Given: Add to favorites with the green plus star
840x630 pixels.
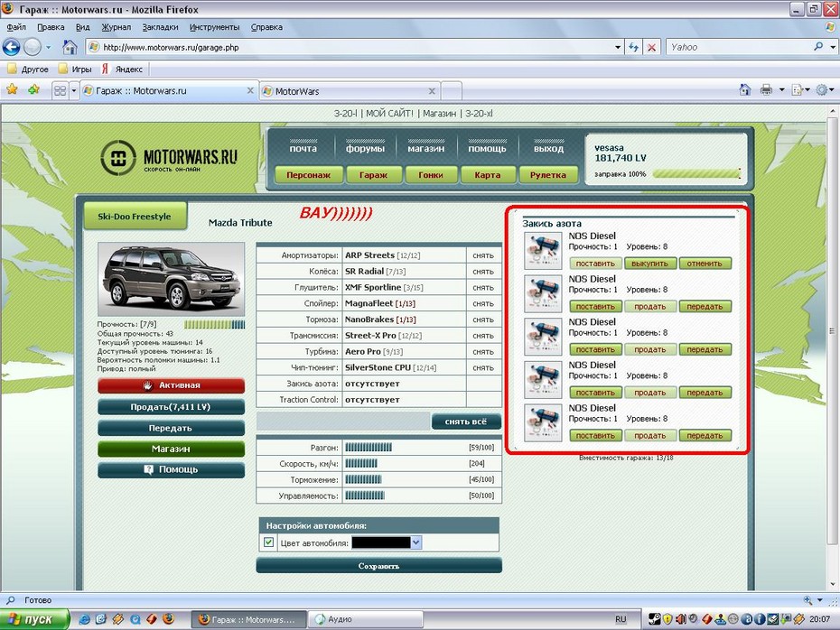Looking at the screenshot, I should point(33,90).
